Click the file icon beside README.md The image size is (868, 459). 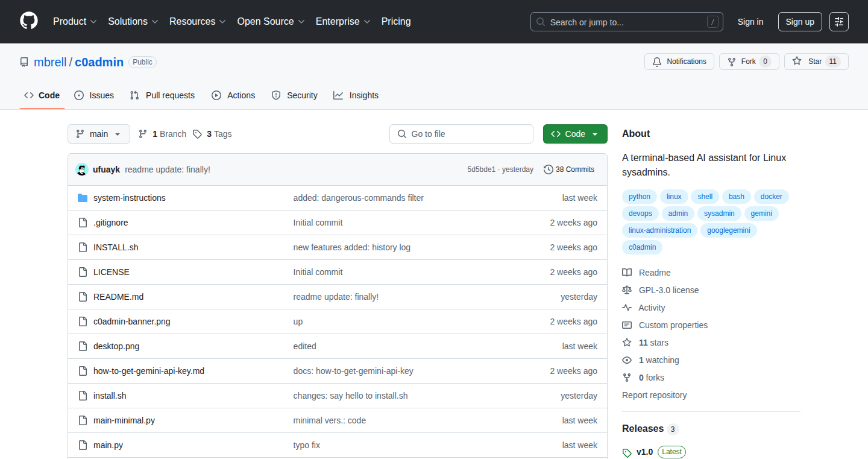click(x=83, y=297)
